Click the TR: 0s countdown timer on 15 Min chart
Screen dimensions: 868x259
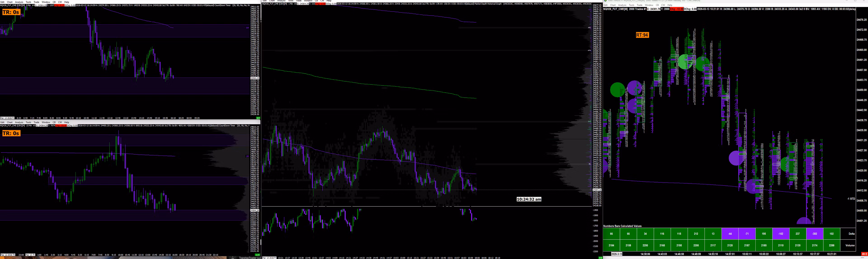point(11,133)
